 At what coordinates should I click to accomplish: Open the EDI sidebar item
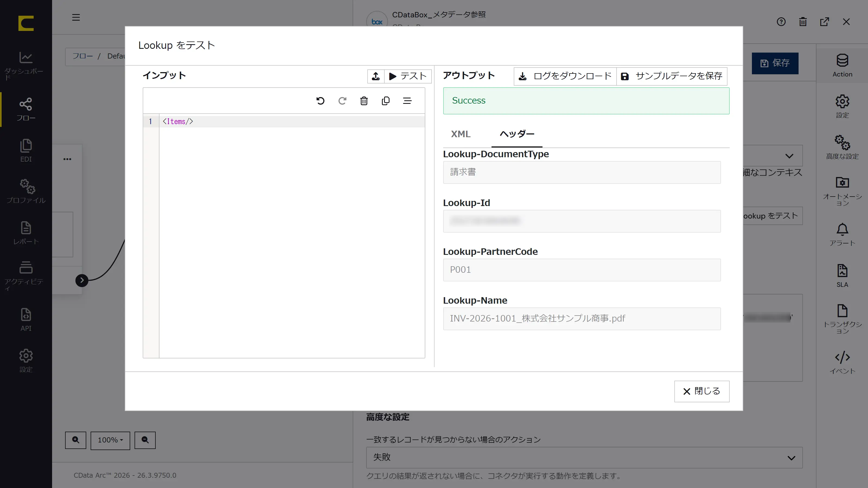(x=25, y=150)
